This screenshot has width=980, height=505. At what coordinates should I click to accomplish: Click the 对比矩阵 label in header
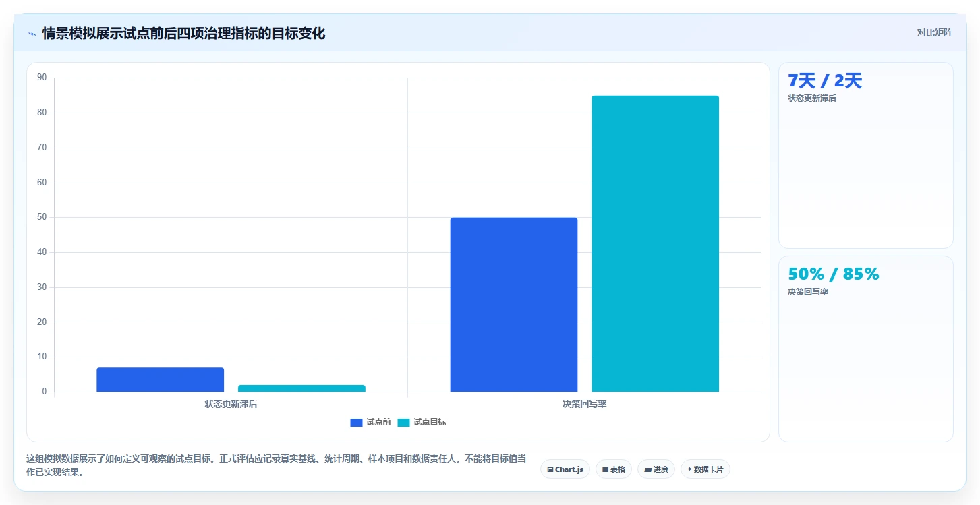click(934, 32)
